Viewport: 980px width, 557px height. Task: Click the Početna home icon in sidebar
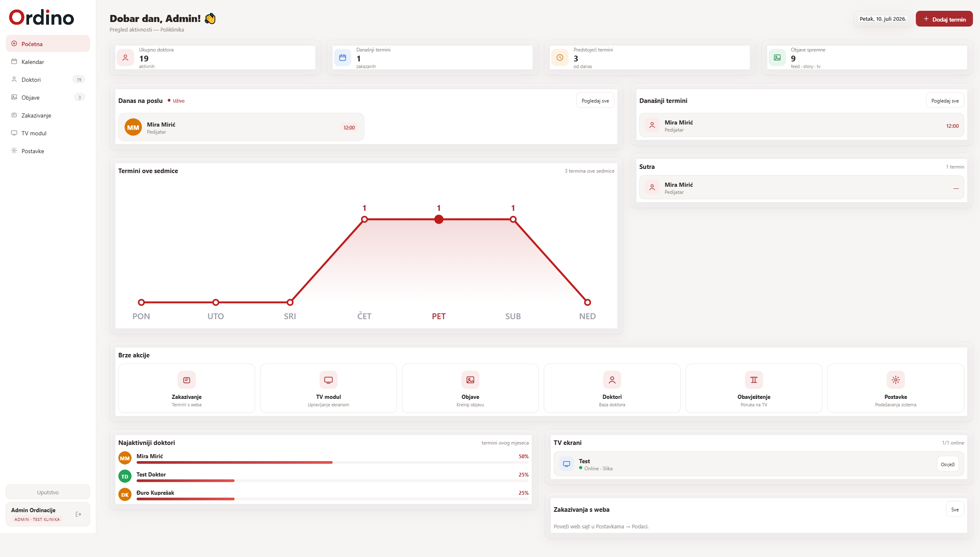pos(14,44)
